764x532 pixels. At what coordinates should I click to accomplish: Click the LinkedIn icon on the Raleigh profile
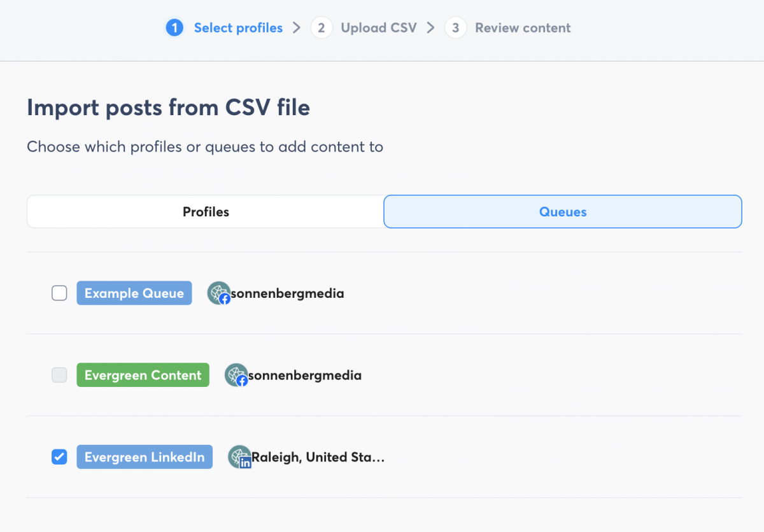245,463
